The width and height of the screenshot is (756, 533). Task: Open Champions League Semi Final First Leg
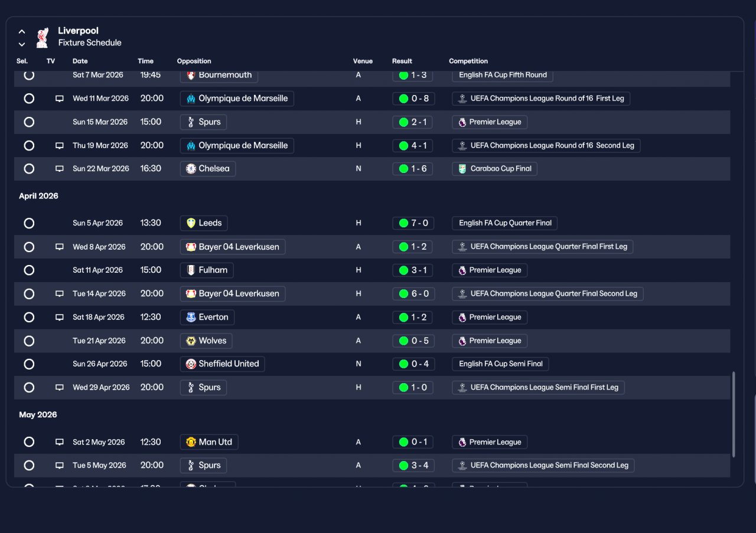pyautogui.click(x=538, y=388)
